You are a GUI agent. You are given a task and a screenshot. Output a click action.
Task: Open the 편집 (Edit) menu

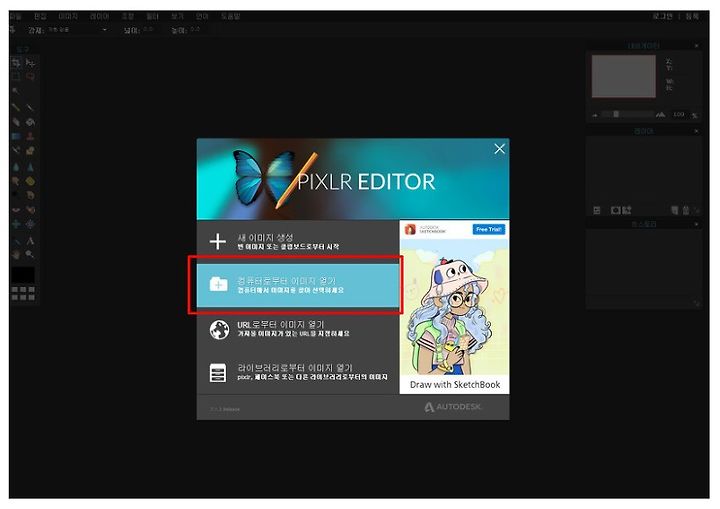[x=40, y=17]
